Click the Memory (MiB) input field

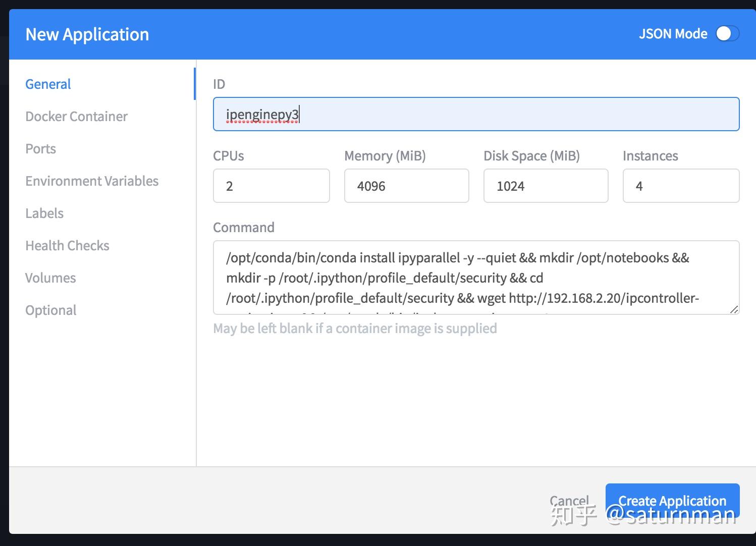coord(406,186)
